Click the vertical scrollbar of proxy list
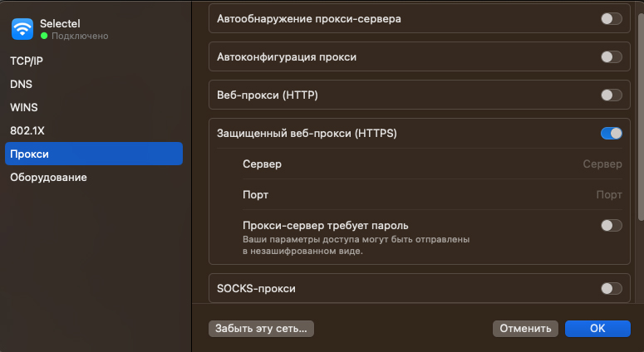Screen dimensions: 644x352 [641, 117]
